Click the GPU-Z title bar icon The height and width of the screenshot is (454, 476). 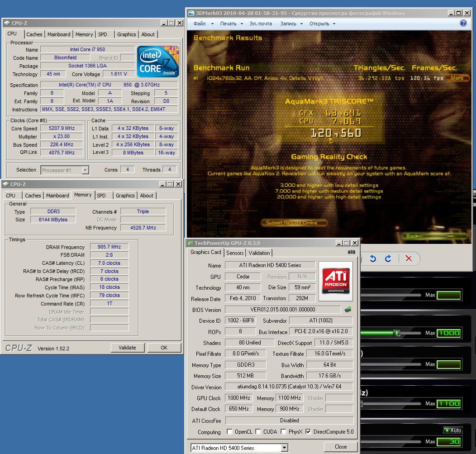(190, 243)
